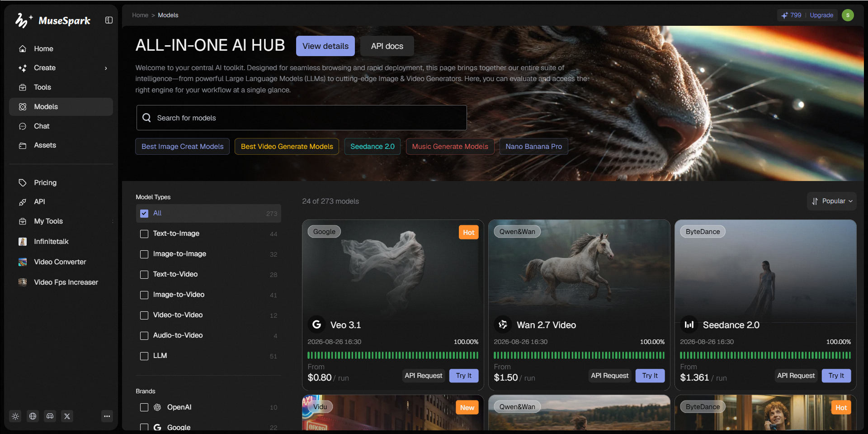Open Tools in the sidebar
Screen dimensions: 868x434
click(61, 87)
